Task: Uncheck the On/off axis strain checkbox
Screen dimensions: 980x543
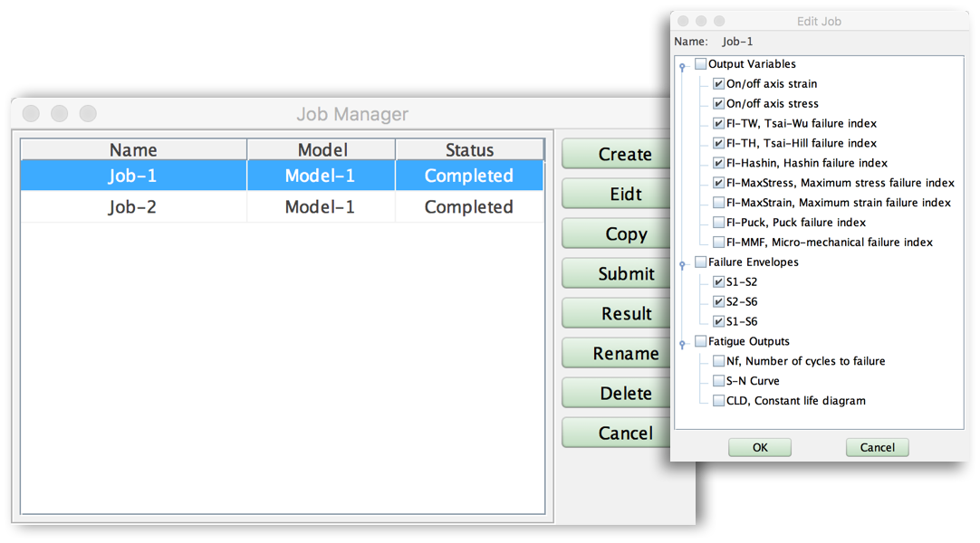Action: click(718, 84)
